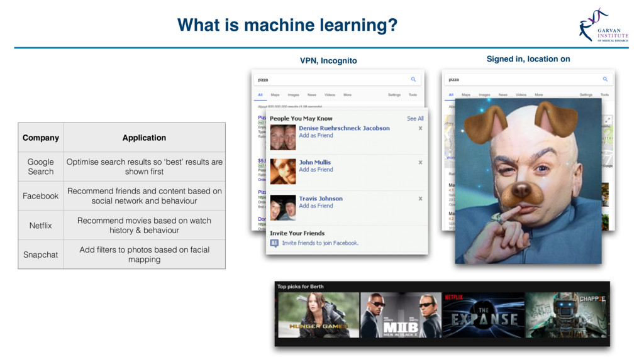Select the Men in Black II thumbnail
Viewport: 644px width, 362px height.
[x=401, y=315]
